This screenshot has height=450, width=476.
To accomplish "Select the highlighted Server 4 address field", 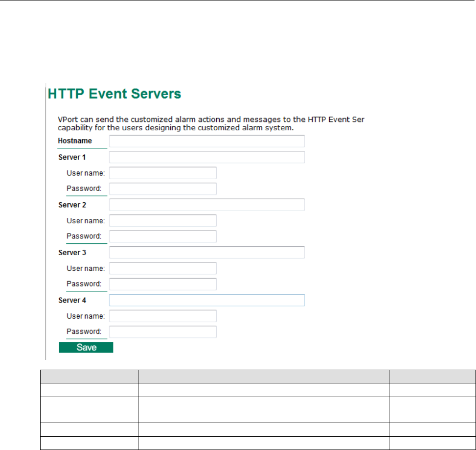I will point(206,300).
